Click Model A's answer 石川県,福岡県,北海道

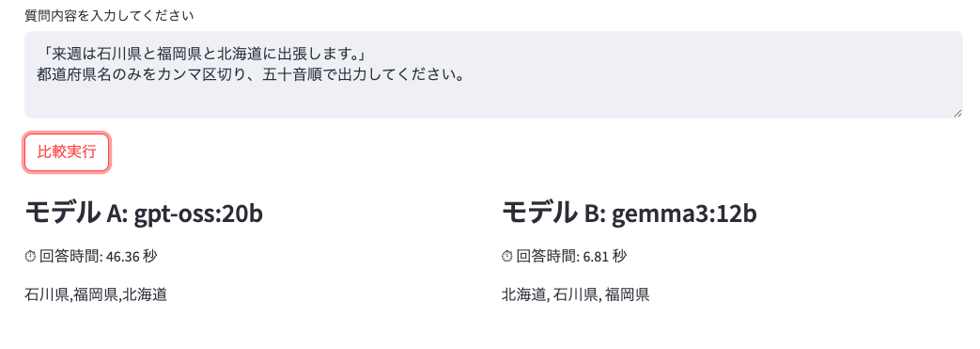pos(96,294)
